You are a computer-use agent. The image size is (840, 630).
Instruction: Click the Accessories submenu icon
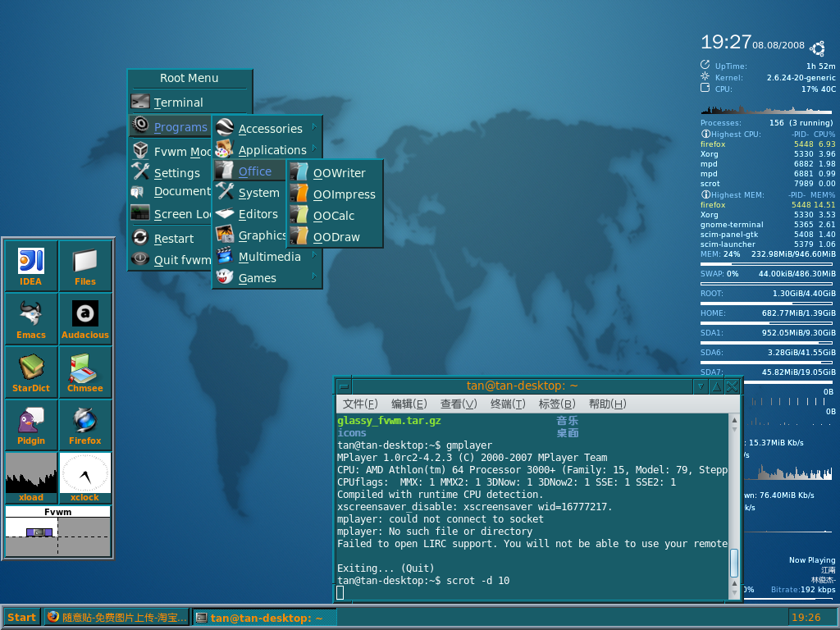(x=225, y=127)
